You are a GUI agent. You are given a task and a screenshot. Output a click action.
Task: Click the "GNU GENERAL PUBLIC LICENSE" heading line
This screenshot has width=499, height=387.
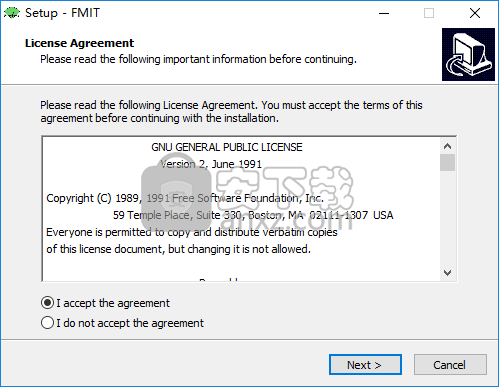(x=227, y=147)
